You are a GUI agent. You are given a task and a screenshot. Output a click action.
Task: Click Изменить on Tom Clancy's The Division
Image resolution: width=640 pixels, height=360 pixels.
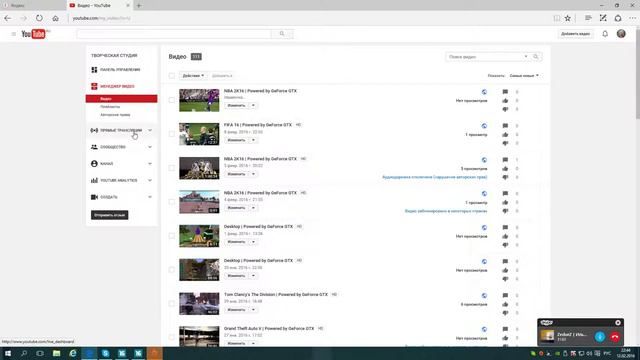coord(236,310)
